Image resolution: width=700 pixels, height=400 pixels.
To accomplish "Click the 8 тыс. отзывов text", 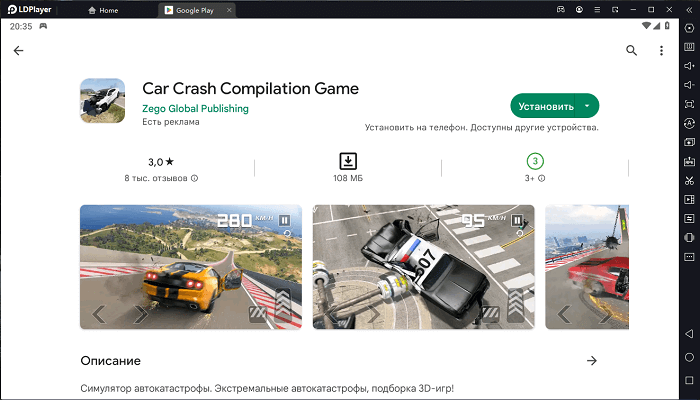I will [x=156, y=178].
